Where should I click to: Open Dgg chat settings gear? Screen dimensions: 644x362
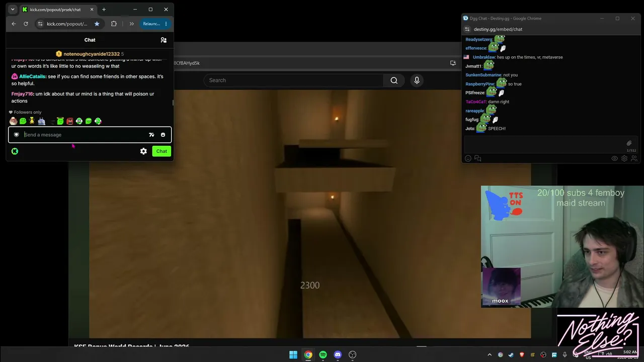coord(624,158)
